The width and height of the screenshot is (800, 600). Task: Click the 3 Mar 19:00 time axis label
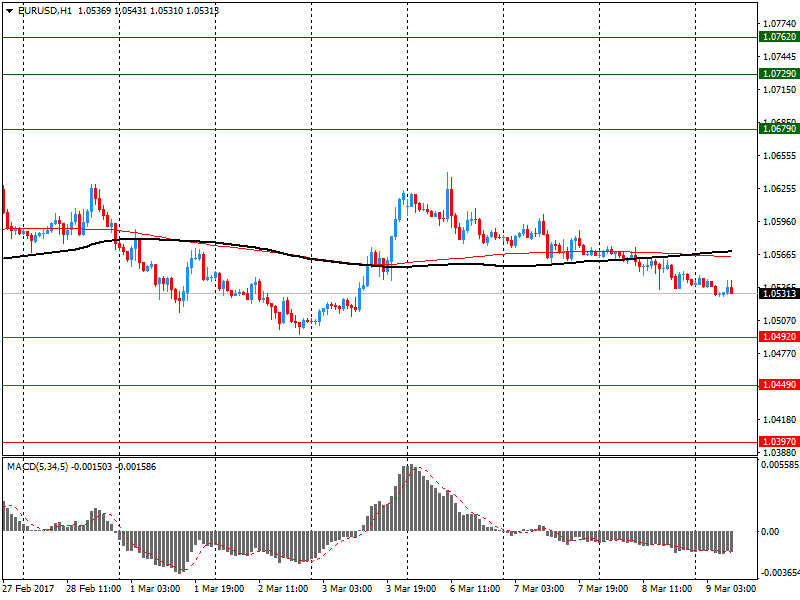(411, 589)
